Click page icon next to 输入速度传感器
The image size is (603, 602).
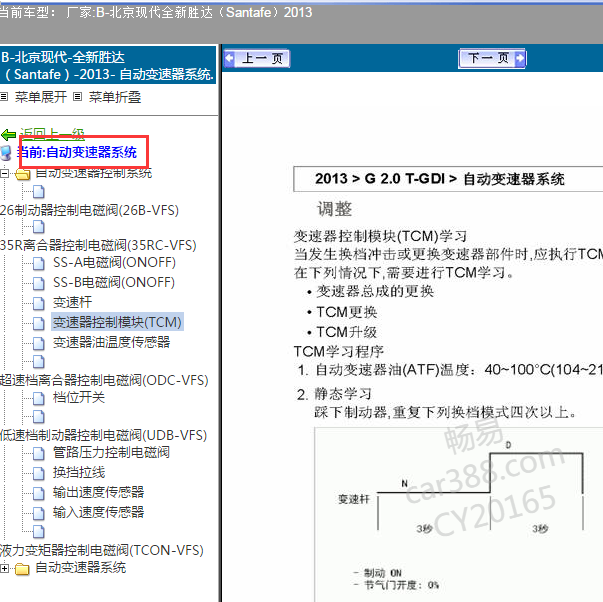click(38, 514)
